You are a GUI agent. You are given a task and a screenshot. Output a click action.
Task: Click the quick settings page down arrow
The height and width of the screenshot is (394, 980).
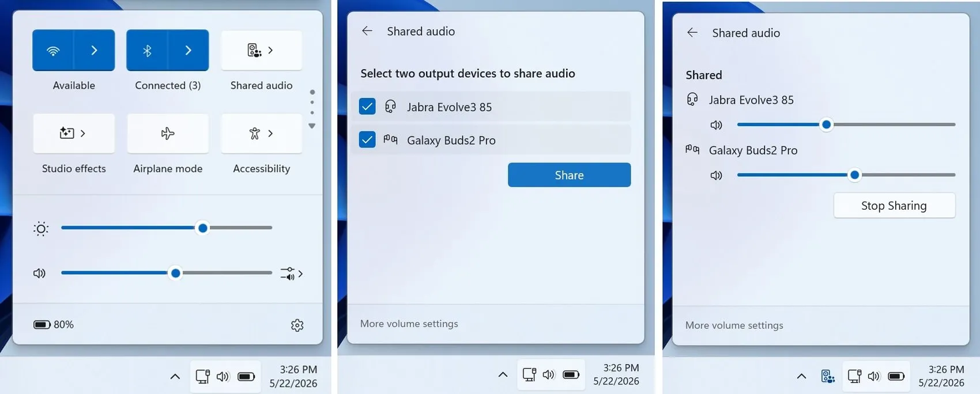pos(312,126)
